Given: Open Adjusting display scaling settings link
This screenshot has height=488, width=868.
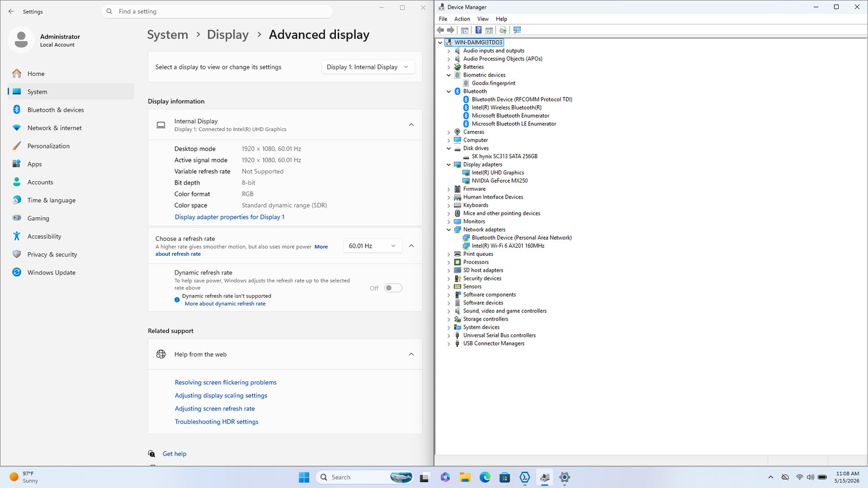Looking at the screenshot, I should 221,395.
